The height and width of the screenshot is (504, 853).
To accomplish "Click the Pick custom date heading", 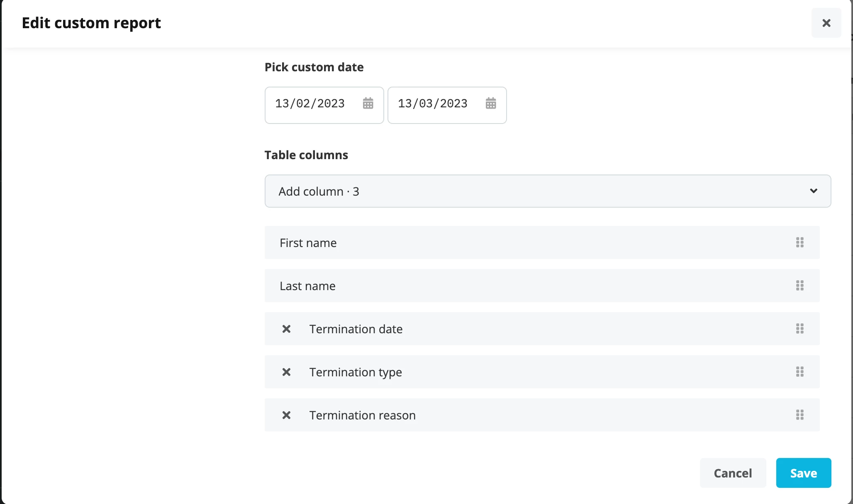I will [314, 67].
